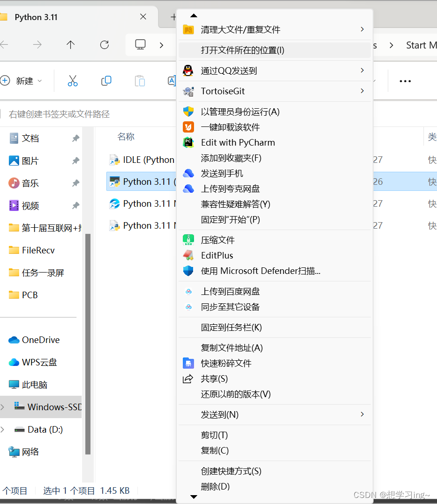Expand TortoiseGit submenu arrow
437x504 pixels.
click(x=362, y=91)
